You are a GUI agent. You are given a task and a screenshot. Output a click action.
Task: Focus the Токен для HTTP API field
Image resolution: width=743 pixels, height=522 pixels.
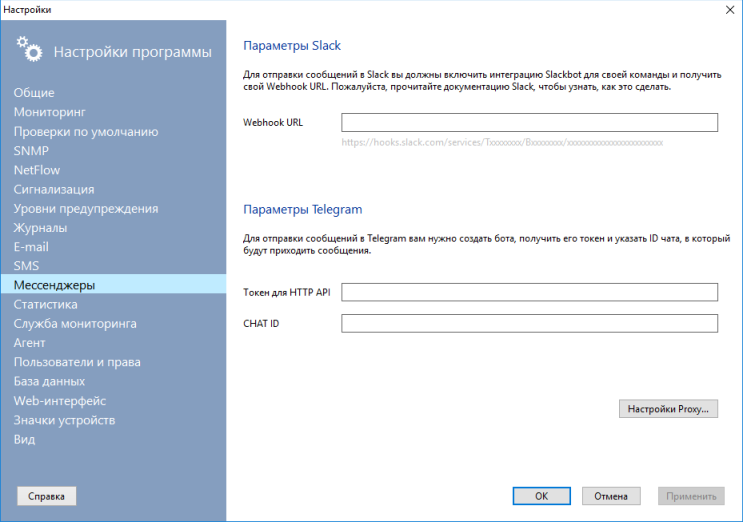tap(529, 292)
